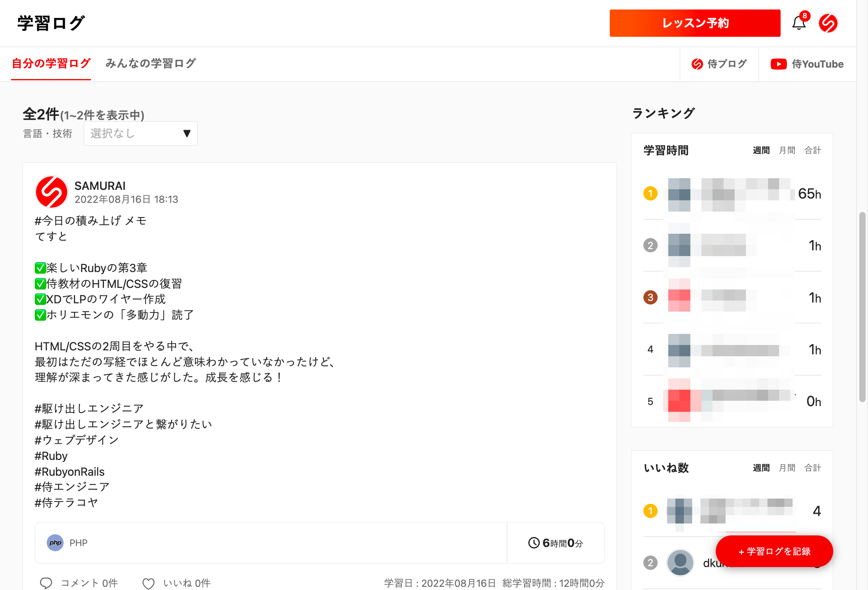Click the study time clock icon

coord(533,543)
